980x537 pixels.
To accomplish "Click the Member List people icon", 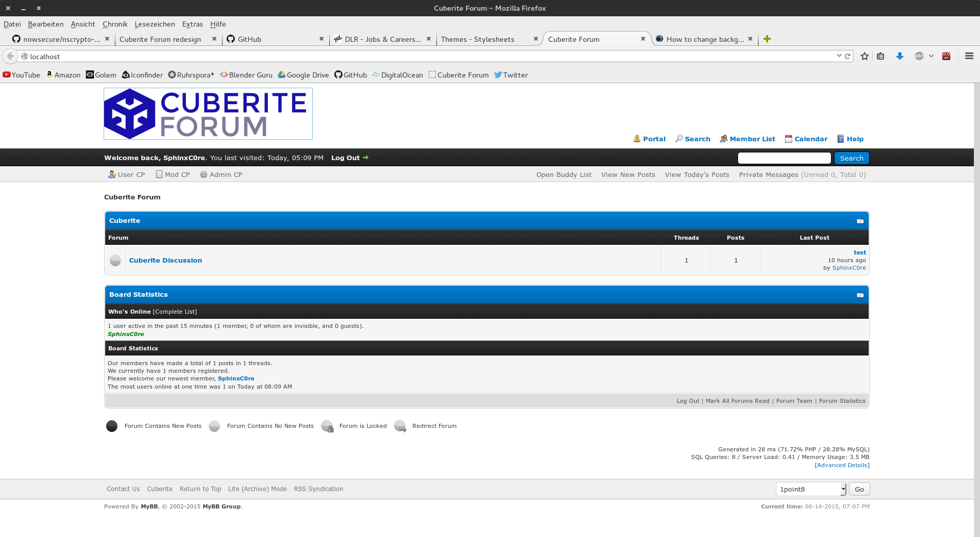I will [723, 139].
